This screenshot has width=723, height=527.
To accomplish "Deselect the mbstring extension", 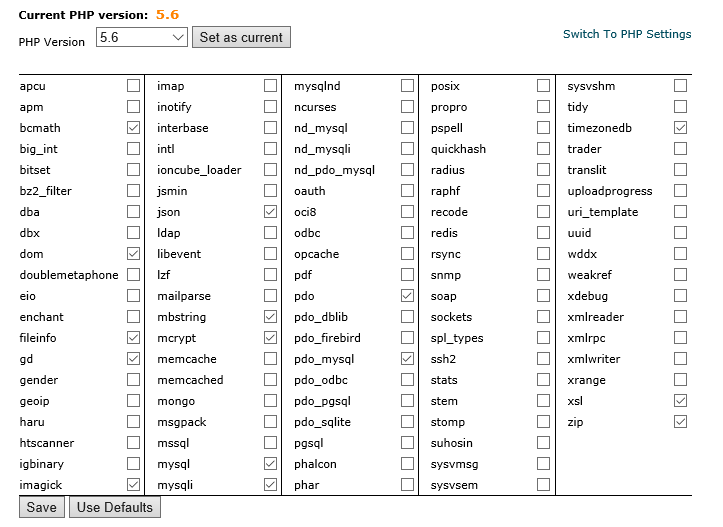I will [270, 317].
